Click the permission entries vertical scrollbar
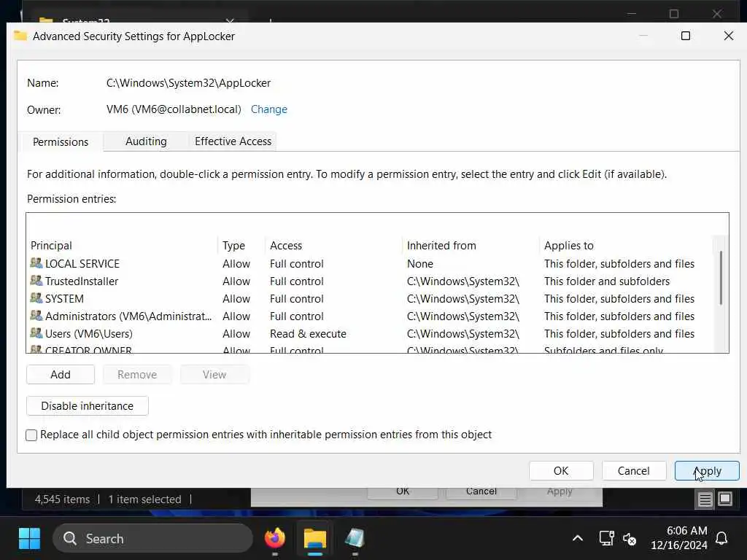 pyautogui.click(x=721, y=278)
